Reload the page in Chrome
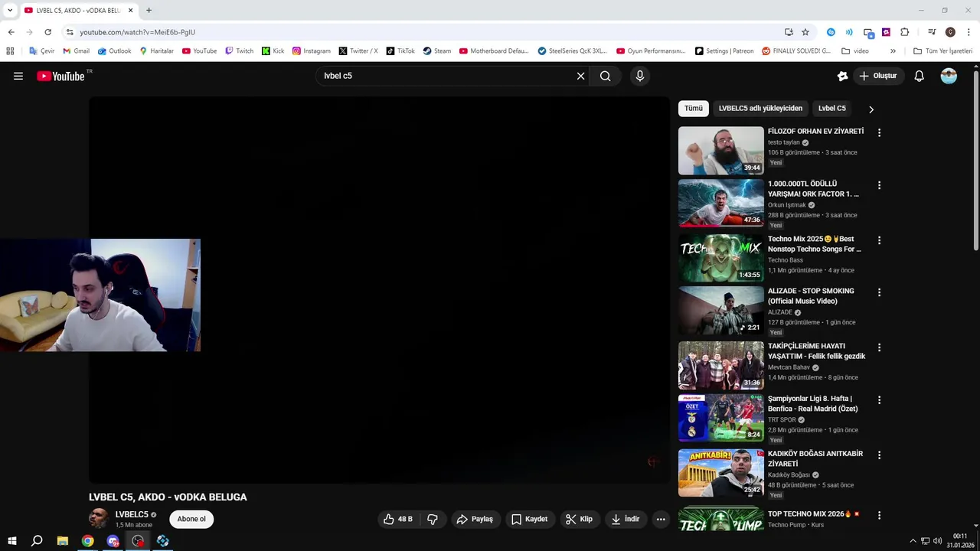The height and width of the screenshot is (551, 980). 47,32
